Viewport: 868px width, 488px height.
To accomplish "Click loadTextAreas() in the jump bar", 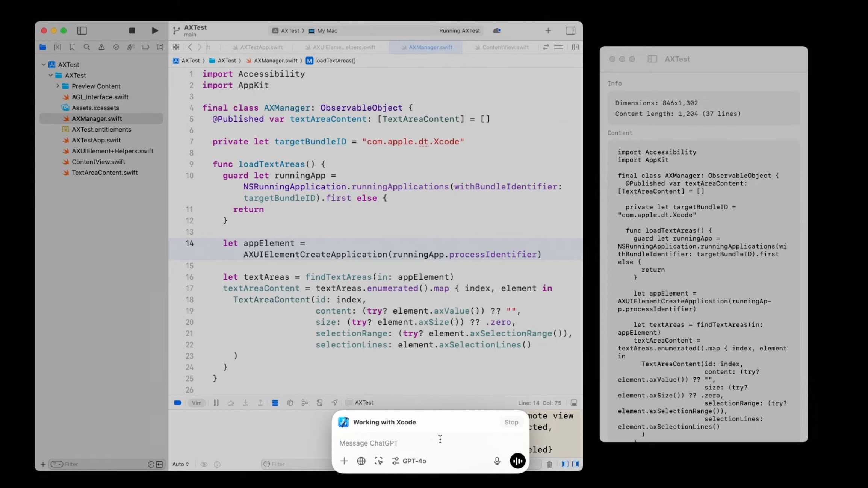I will point(336,61).
